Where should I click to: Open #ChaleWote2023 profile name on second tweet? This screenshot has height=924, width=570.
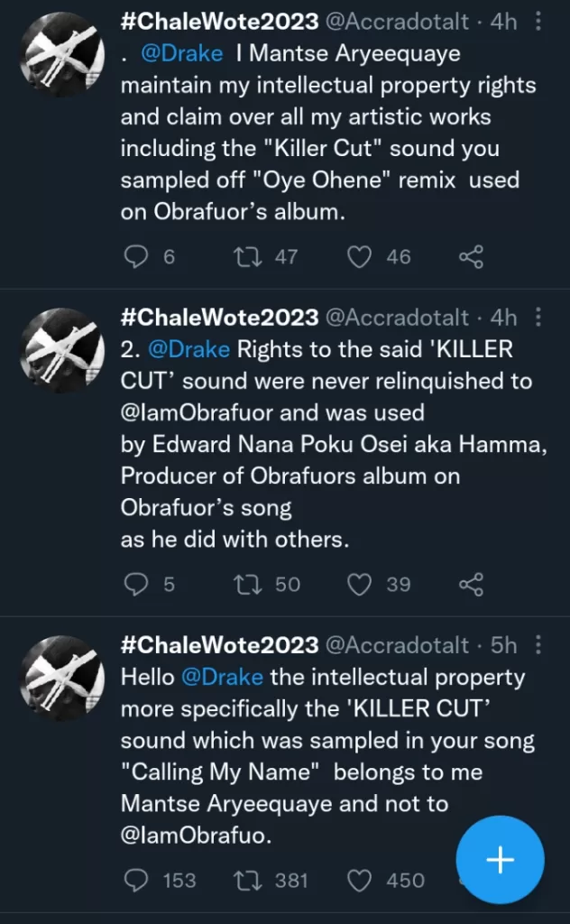[219, 317]
